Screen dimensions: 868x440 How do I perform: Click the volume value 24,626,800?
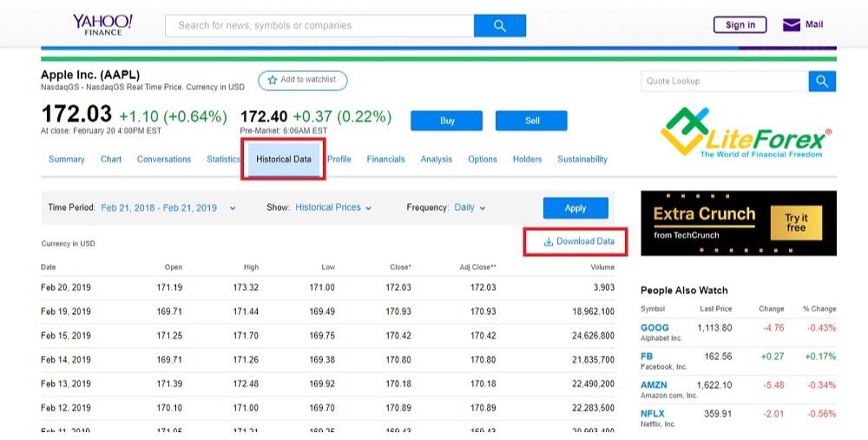[594, 335]
